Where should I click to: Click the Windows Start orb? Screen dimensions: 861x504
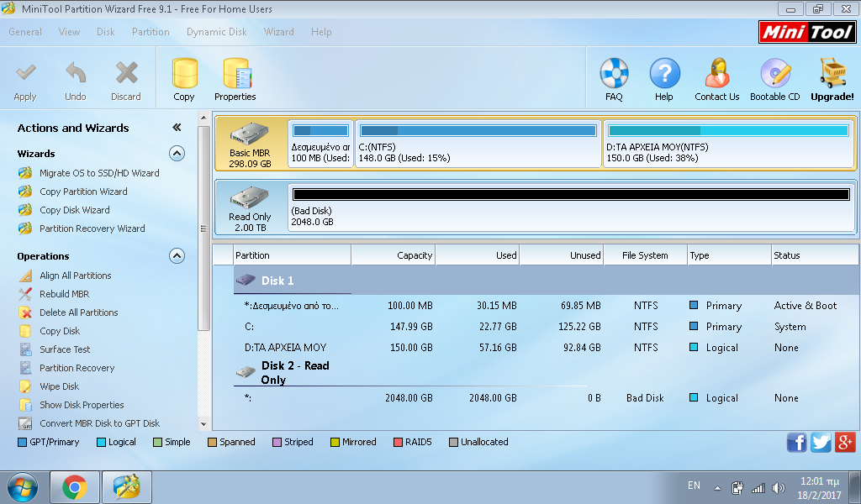pyautogui.click(x=23, y=487)
